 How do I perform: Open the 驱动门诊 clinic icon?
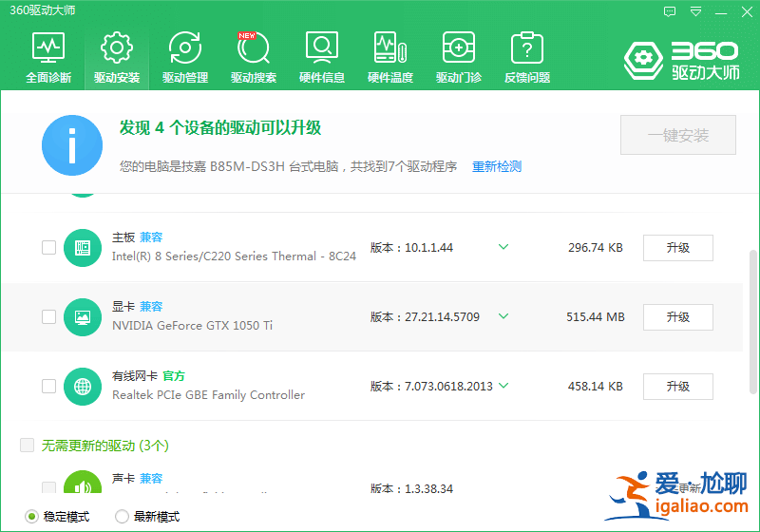(459, 47)
